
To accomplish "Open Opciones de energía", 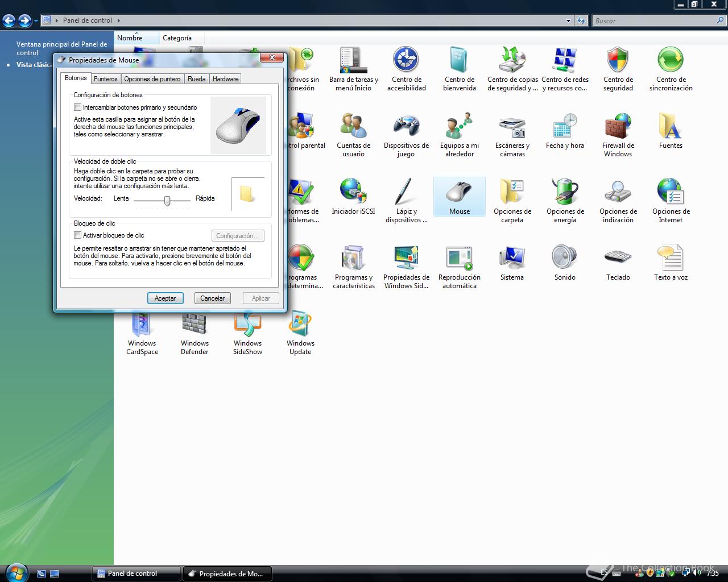I will pyautogui.click(x=565, y=201).
